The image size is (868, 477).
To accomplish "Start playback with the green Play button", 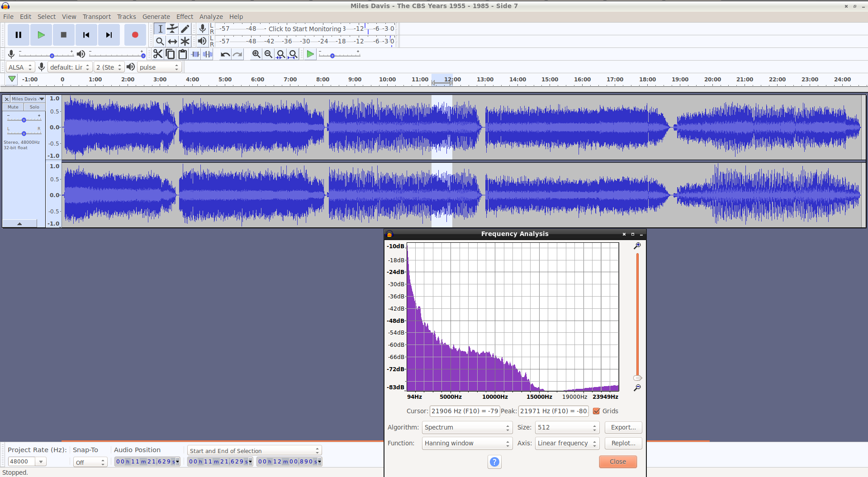I will coord(41,35).
